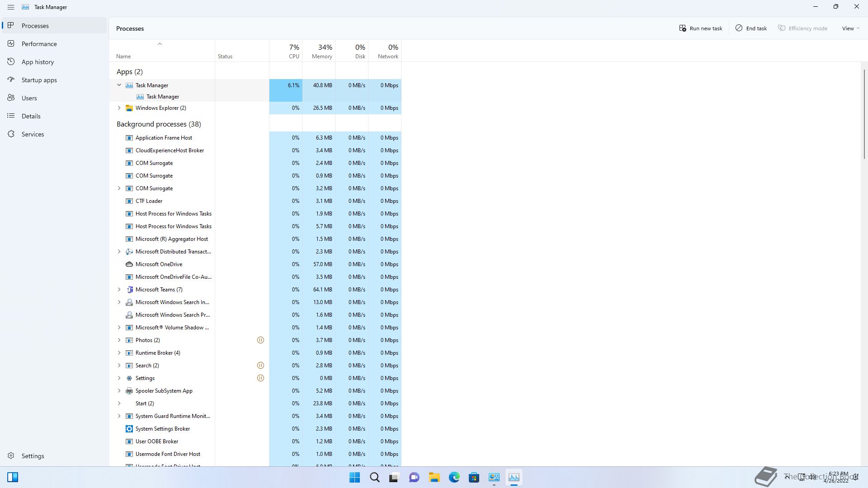Screen dimensions: 868x488
Task: Sort processes by Network column
Action: [x=385, y=51]
